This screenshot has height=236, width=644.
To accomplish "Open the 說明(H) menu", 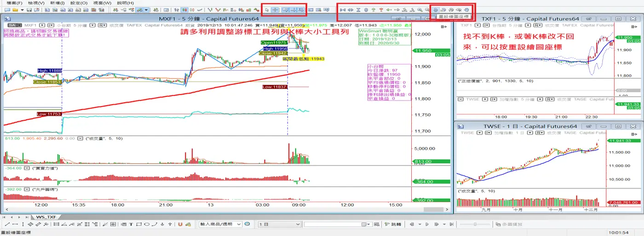I will coord(125,3).
